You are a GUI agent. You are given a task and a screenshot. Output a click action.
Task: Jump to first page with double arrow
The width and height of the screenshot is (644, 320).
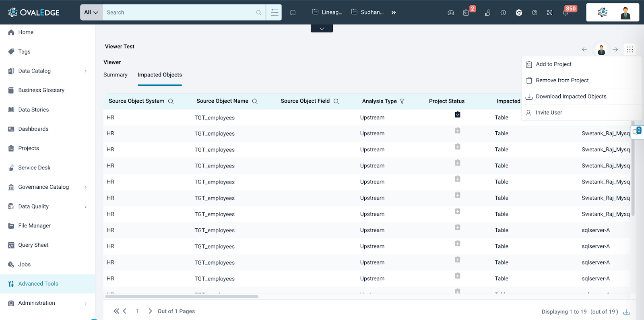116,311
